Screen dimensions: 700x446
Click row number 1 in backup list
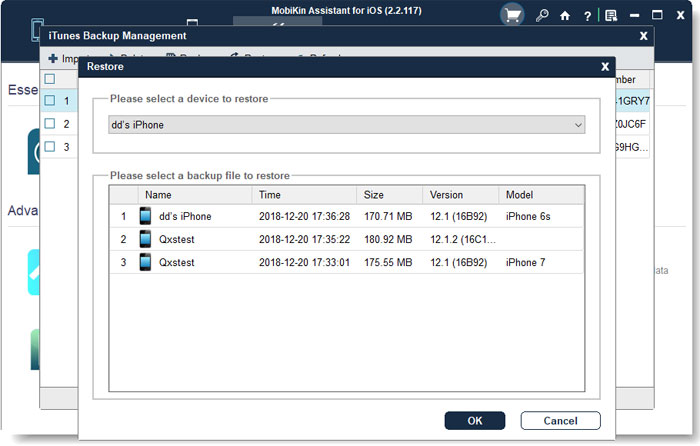123,217
